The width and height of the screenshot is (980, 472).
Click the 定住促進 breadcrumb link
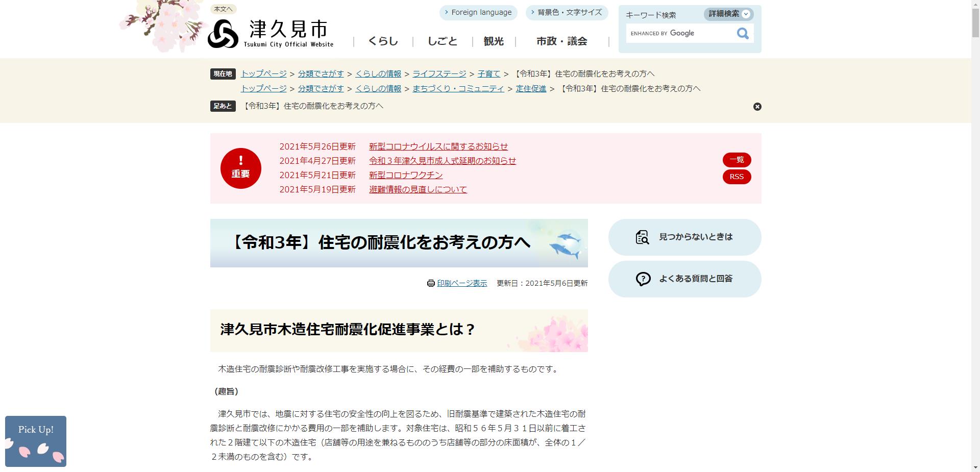(x=531, y=88)
